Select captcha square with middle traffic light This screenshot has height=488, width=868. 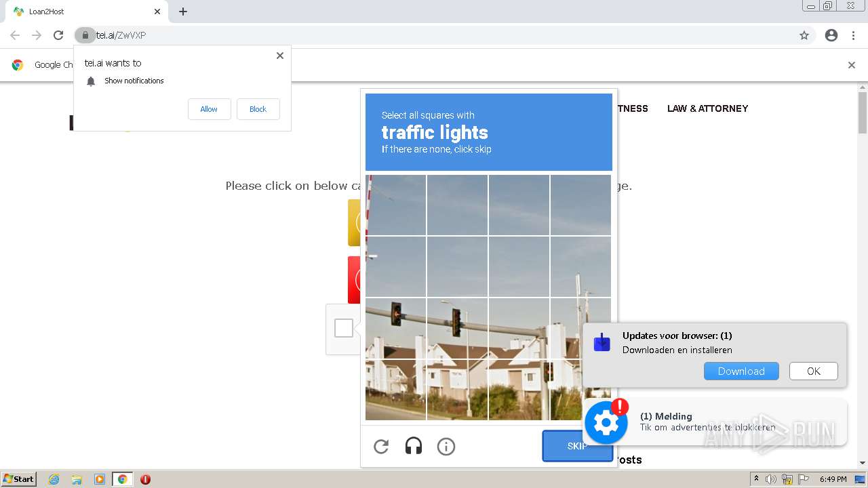pos(457,328)
